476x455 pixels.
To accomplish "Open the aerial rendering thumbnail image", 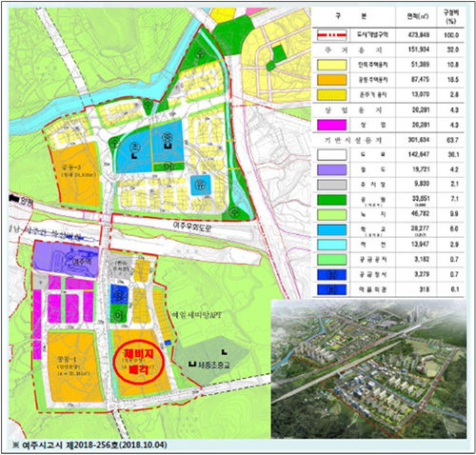I will [x=368, y=369].
